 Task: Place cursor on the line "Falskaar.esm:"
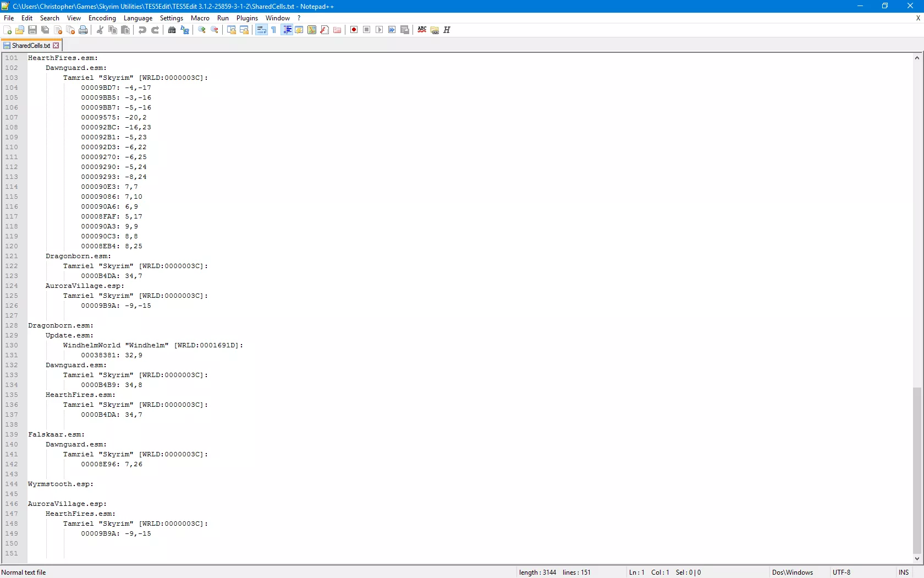click(57, 434)
